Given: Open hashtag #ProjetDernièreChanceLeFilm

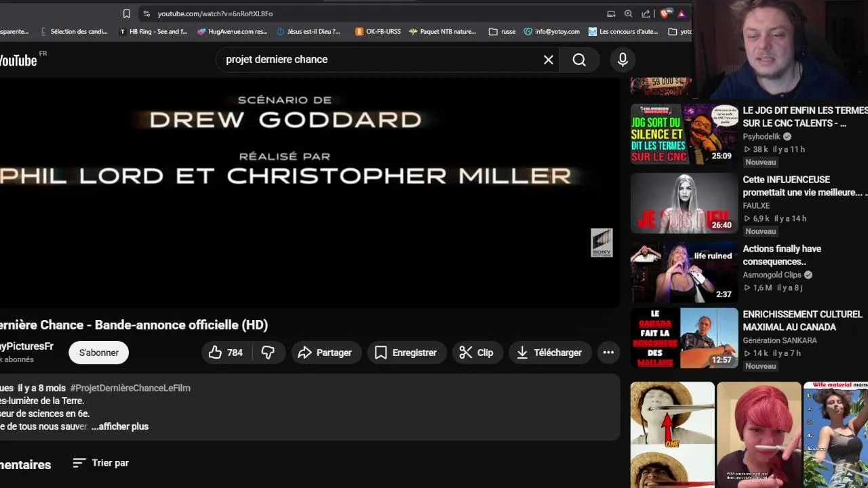Looking at the screenshot, I should click(130, 388).
